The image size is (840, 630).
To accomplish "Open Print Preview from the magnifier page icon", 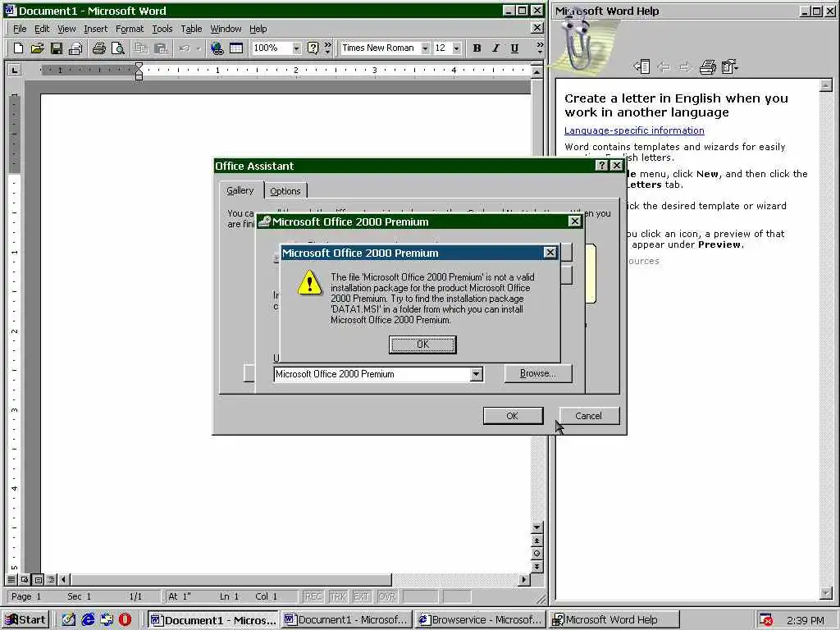I will point(118,48).
